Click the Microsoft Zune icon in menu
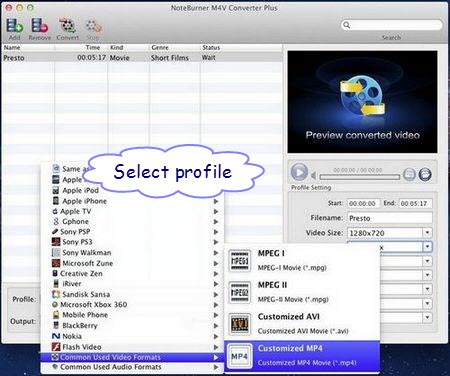 56,263
